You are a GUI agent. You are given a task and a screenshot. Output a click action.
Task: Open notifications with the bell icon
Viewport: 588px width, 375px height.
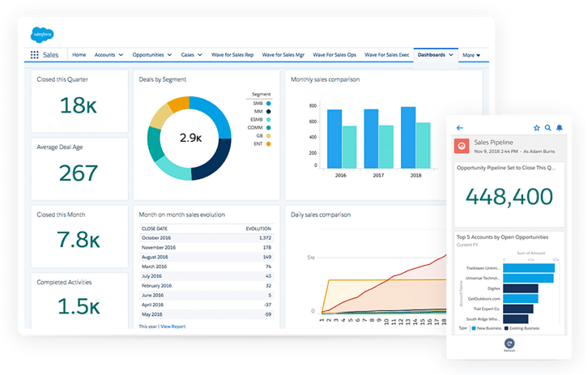point(559,127)
